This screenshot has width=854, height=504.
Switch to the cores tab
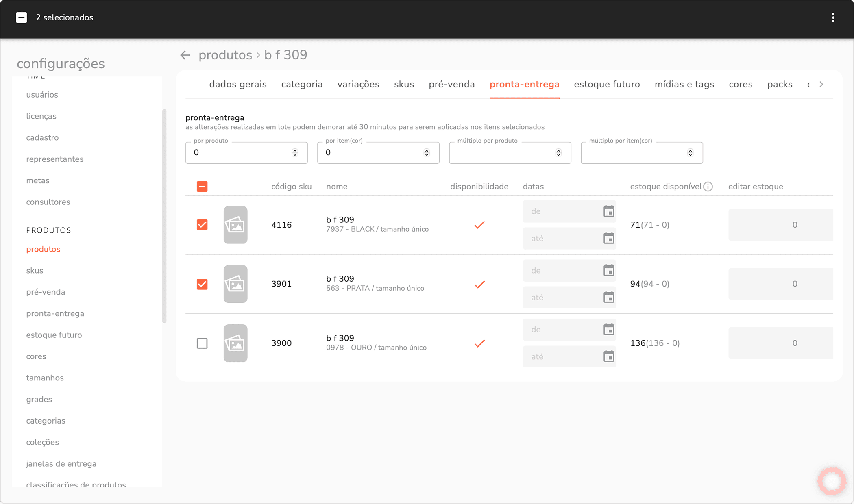point(741,84)
